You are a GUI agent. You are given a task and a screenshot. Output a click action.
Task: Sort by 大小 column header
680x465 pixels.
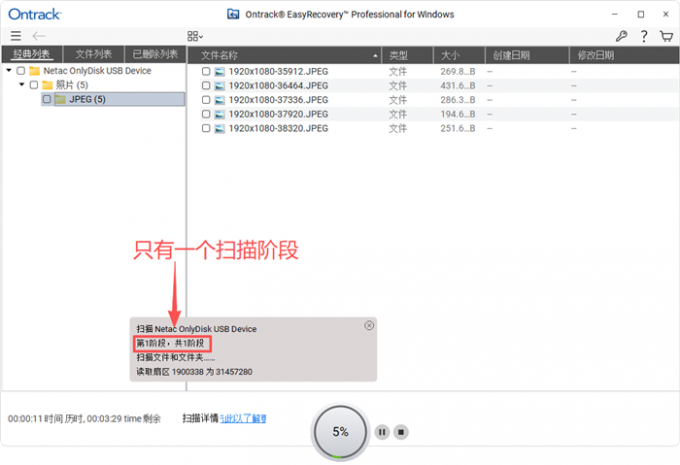459,55
